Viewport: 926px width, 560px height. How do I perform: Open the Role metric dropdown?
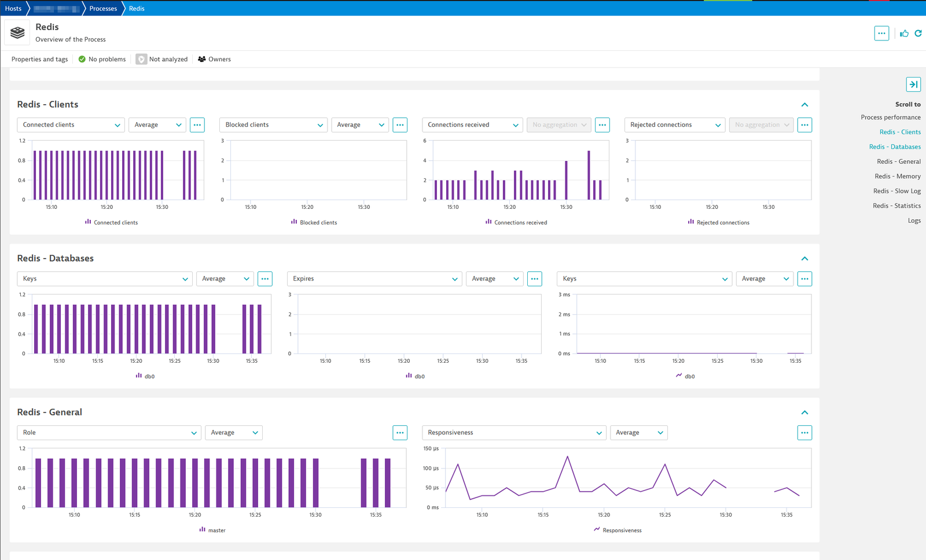click(109, 433)
